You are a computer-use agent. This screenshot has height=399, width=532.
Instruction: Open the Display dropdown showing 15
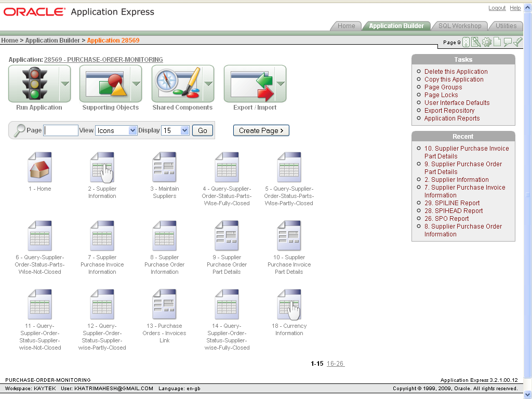pos(175,130)
